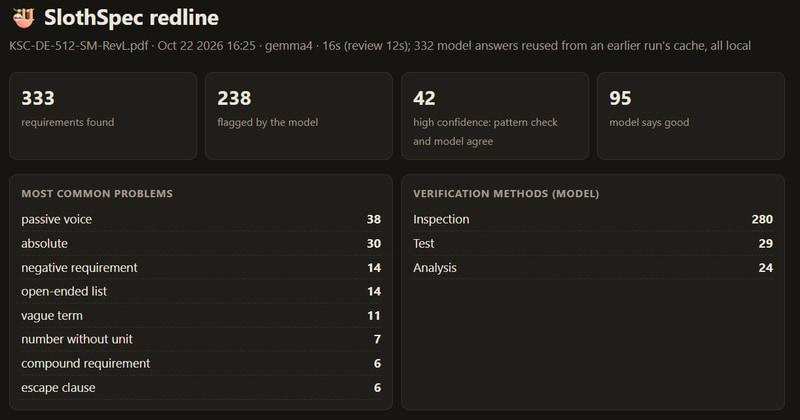Select the 95 model says good card
This screenshot has height=420, width=800.
[x=691, y=116]
